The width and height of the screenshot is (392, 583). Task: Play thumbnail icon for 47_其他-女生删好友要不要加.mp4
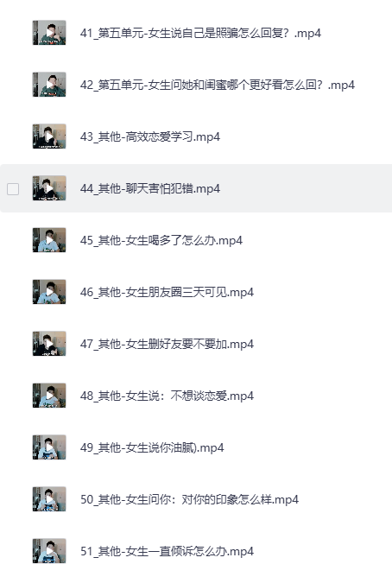tap(49, 344)
